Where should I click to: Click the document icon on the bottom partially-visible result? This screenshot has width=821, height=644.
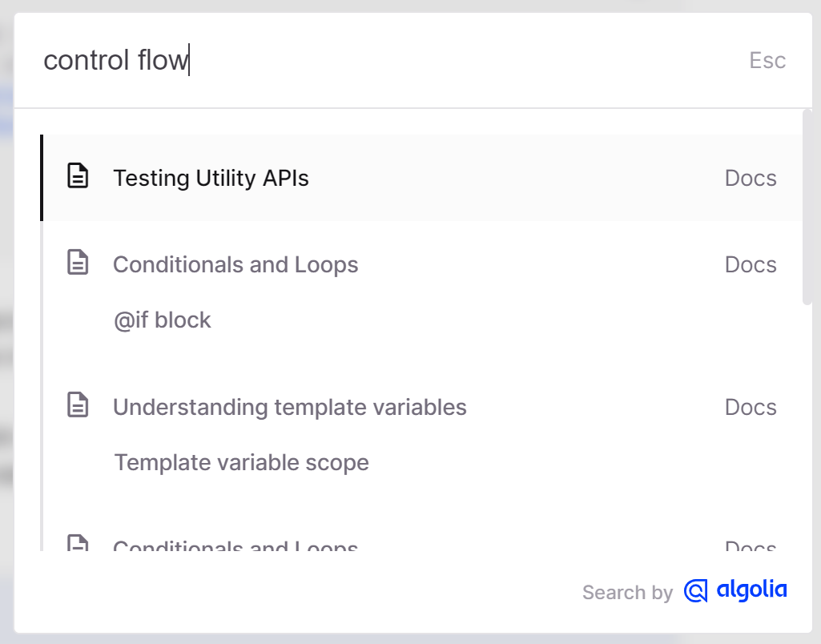coord(77,546)
